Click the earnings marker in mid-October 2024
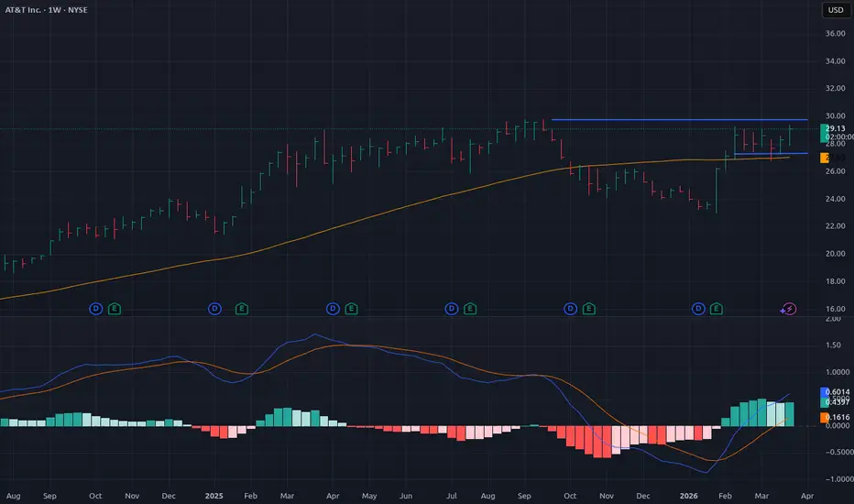The image size is (854, 504). (115, 309)
